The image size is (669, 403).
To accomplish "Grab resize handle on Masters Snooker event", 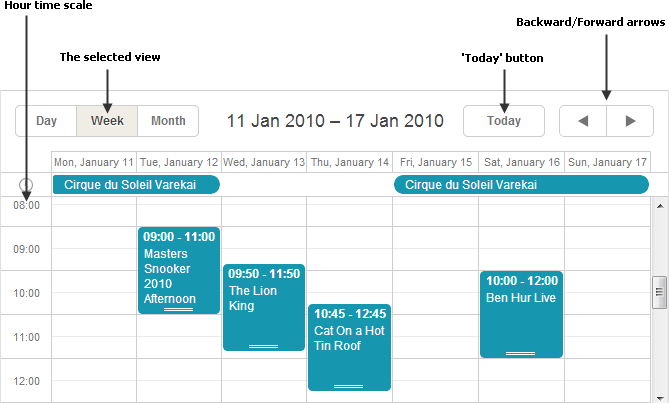I will (179, 311).
